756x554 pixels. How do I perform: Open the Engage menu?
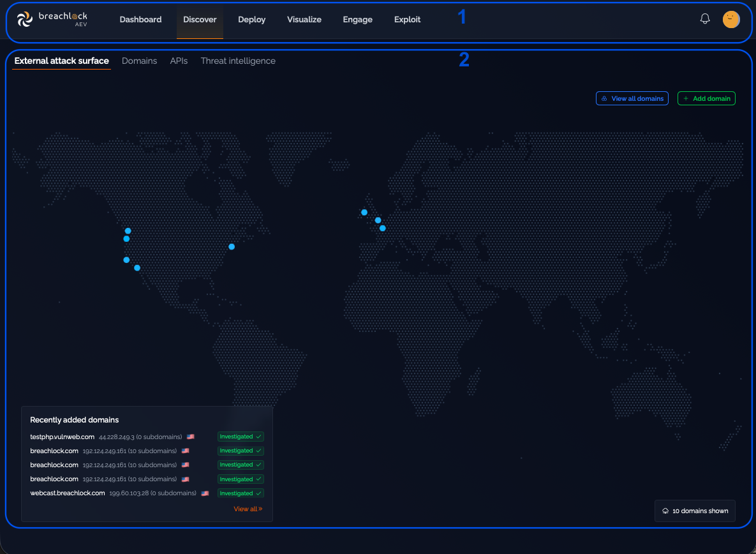tap(357, 20)
